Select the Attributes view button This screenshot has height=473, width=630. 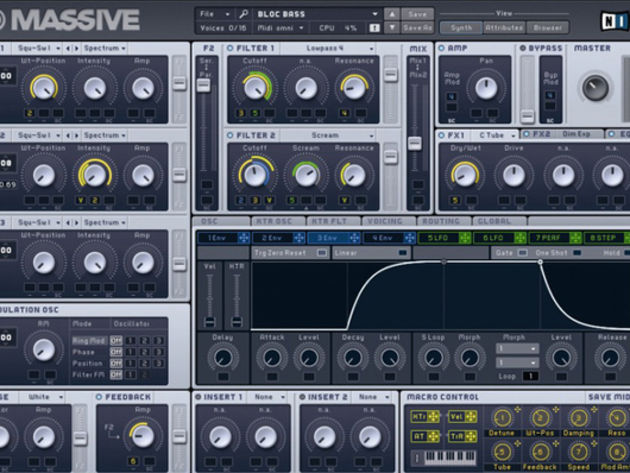click(504, 28)
